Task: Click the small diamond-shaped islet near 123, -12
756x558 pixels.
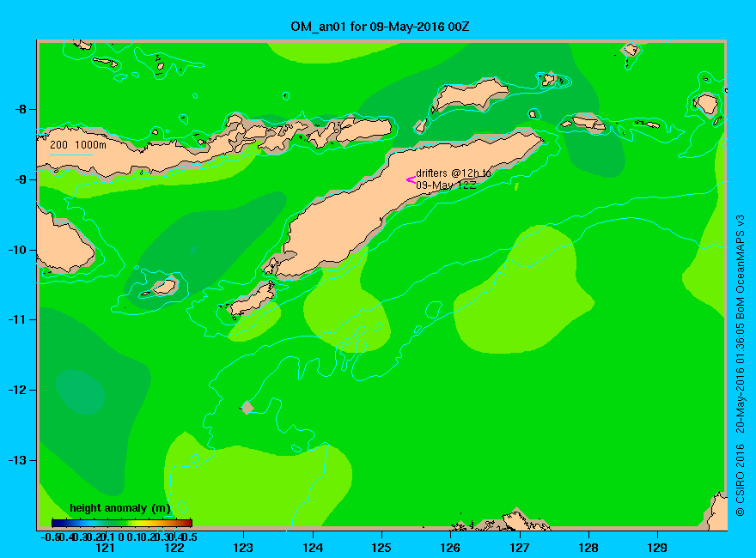Action: tap(247, 407)
